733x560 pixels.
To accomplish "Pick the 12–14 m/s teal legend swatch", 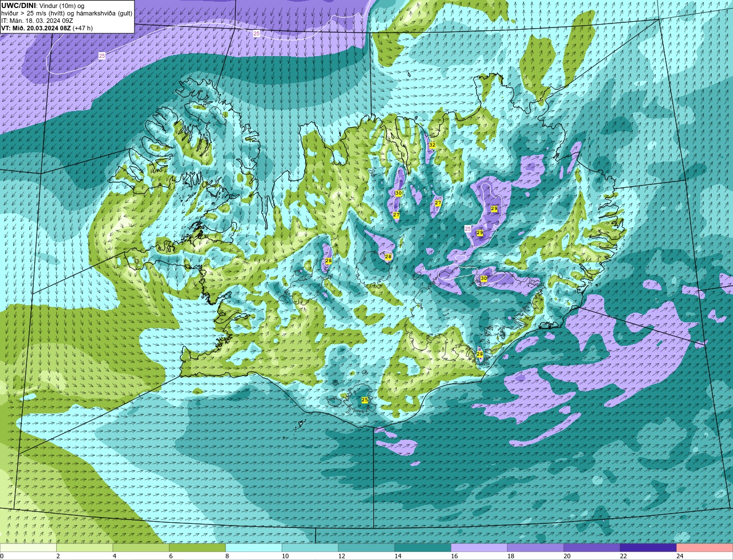I will (366, 547).
